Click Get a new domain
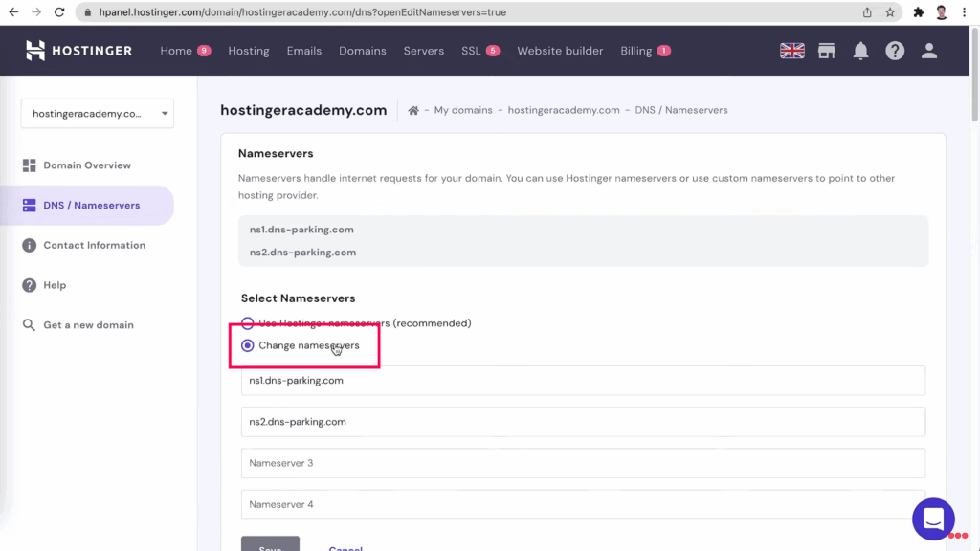 click(88, 325)
